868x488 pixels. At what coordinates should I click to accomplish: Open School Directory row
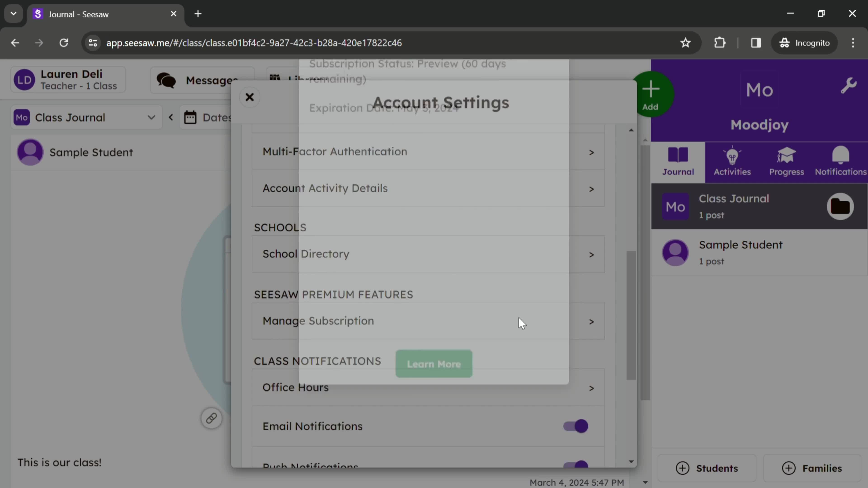pyautogui.click(x=428, y=254)
